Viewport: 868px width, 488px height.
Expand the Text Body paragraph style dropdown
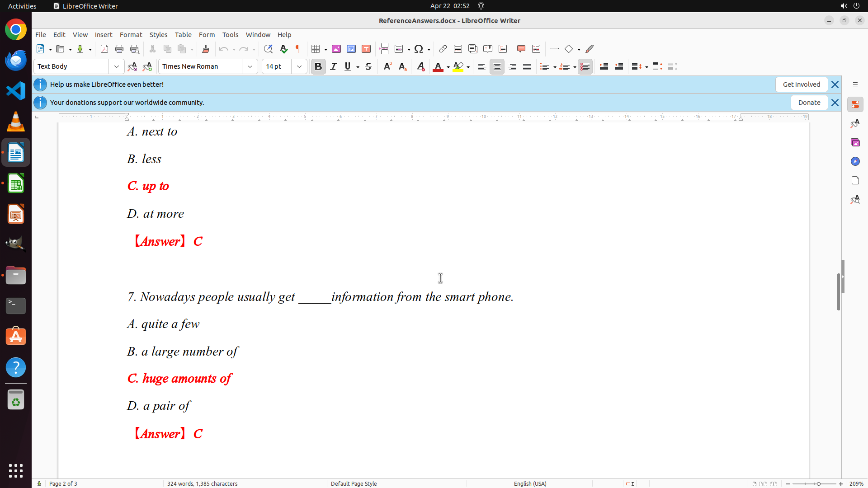(117, 66)
